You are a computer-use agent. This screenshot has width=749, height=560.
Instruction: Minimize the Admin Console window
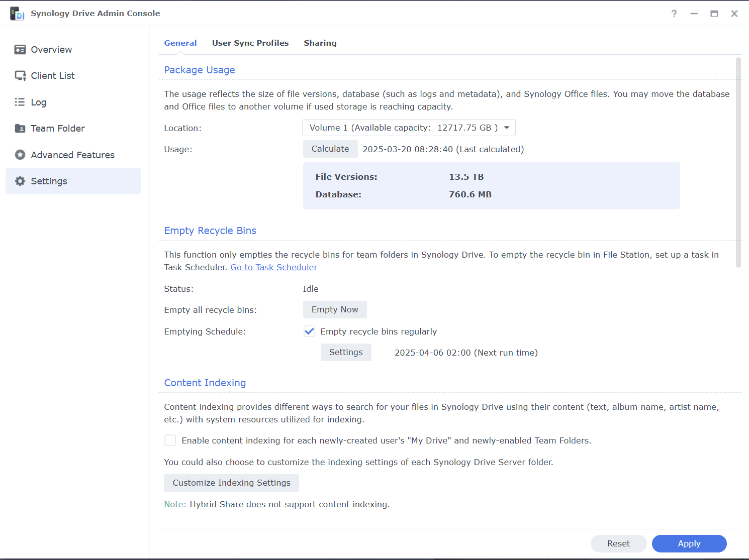click(694, 14)
